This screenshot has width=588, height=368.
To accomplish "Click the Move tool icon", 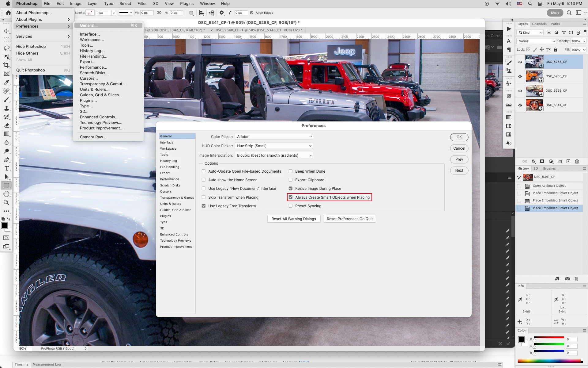I will (6, 31).
